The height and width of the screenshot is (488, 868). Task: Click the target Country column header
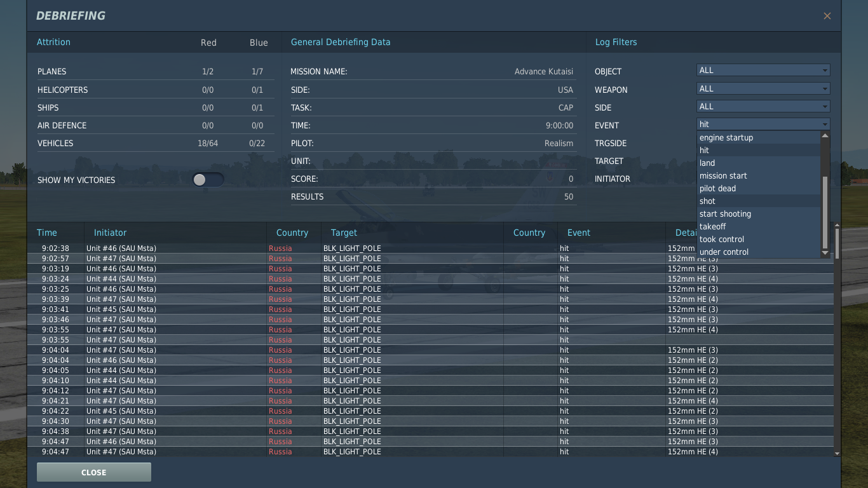(x=529, y=233)
